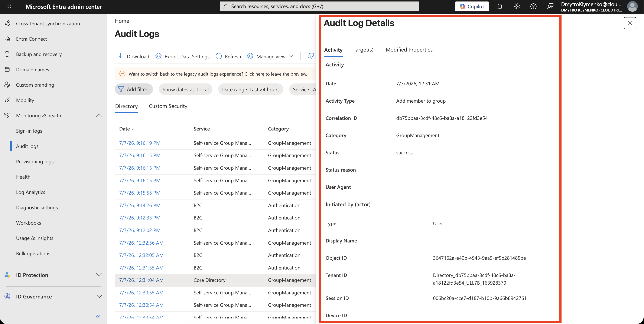Open Diagnostic settings
The image size is (644, 324).
(x=37, y=208)
